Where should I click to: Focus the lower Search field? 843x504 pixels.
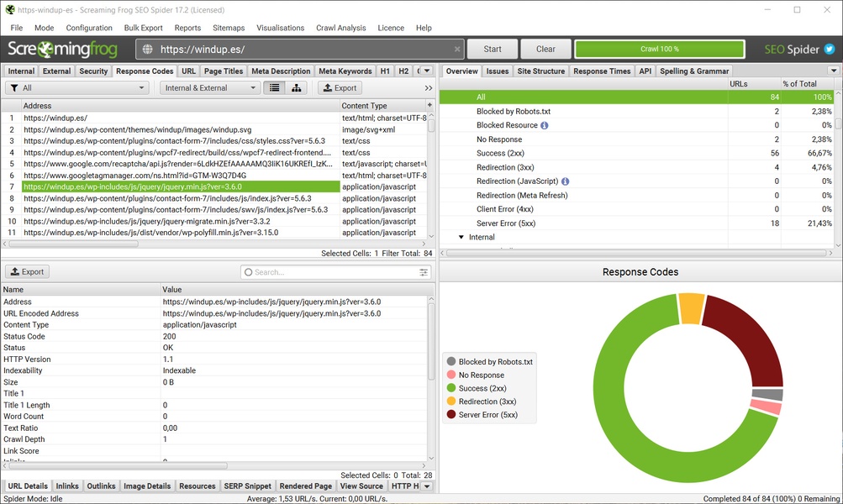335,272
